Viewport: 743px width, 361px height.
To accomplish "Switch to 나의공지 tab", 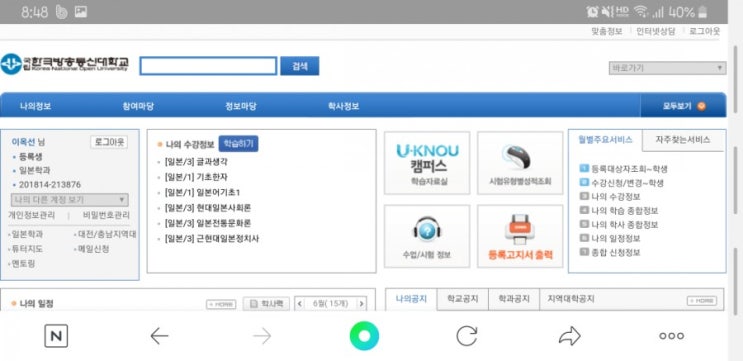I will point(411,299).
